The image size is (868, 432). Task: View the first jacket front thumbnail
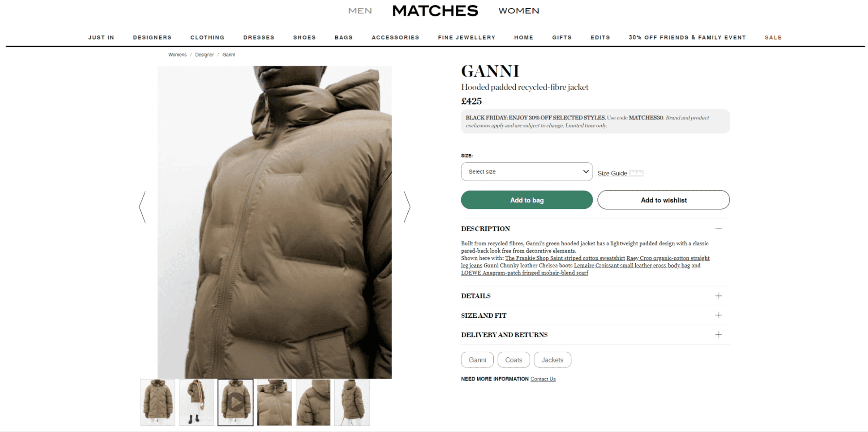(x=157, y=402)
